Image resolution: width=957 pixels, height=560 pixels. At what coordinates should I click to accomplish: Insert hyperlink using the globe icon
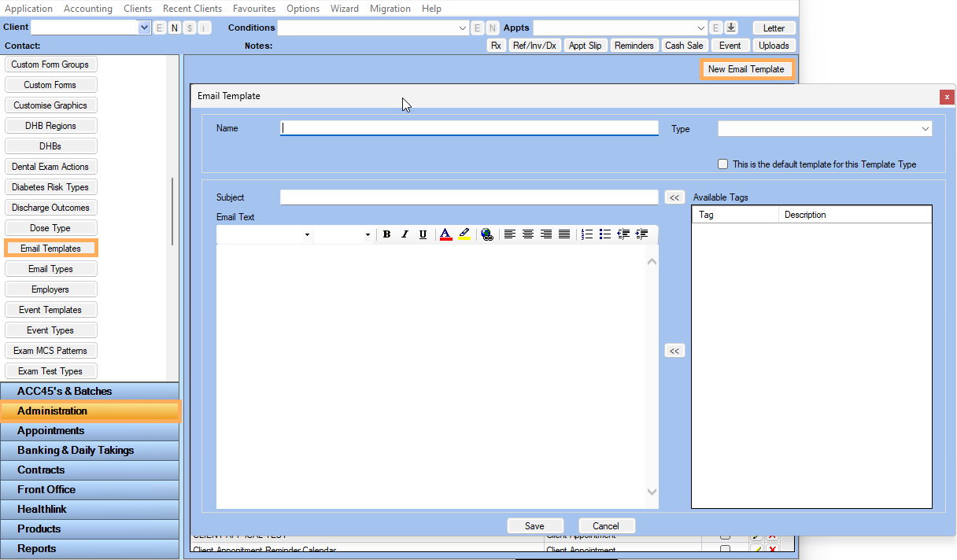[x=487, y=234]
